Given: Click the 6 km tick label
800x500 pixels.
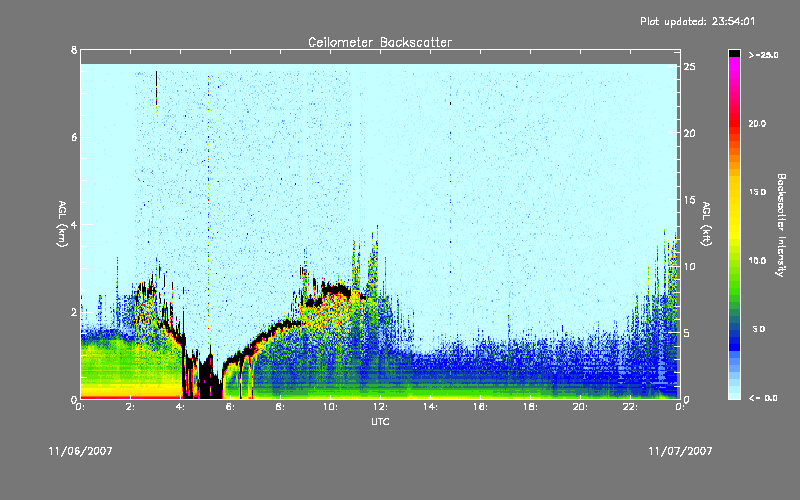Looking at the screenshot, I should [x=74, y=137].
